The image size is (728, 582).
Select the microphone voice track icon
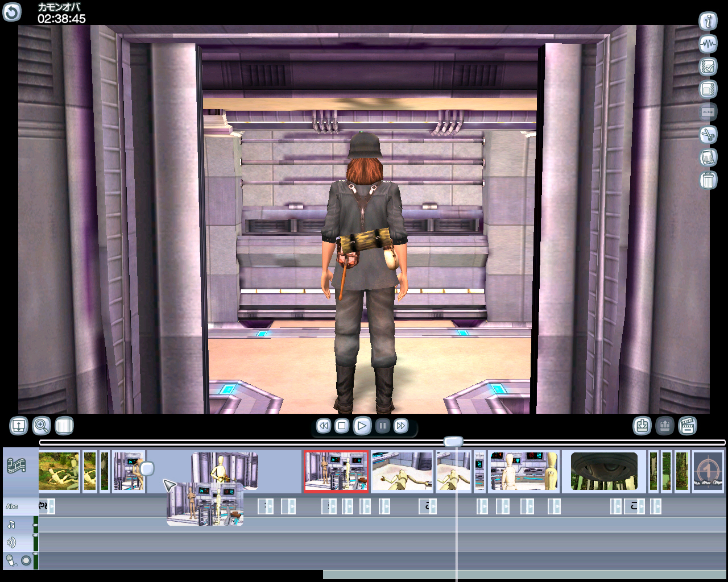coord(10,561)
